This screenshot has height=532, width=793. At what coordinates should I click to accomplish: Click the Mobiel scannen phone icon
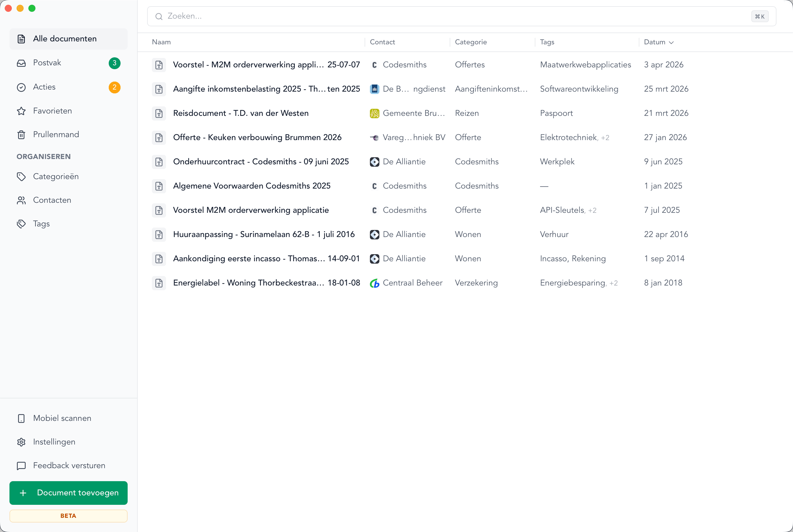pos(21,418)
